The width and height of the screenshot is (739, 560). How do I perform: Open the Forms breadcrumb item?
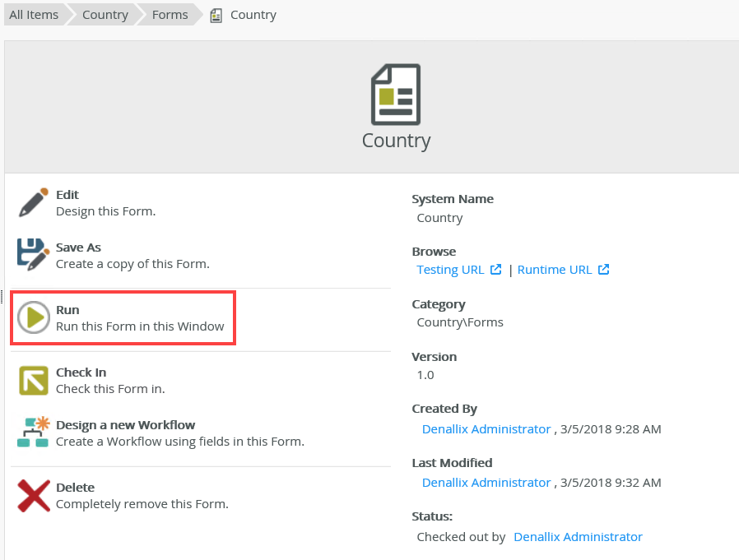(170, 15)
